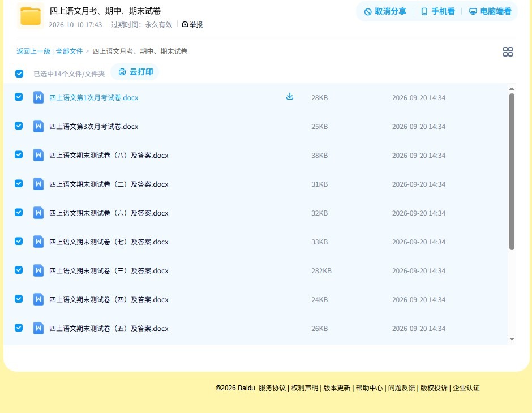Click share title 四上语文月考、期中、期末试卷

click(105, 11)
